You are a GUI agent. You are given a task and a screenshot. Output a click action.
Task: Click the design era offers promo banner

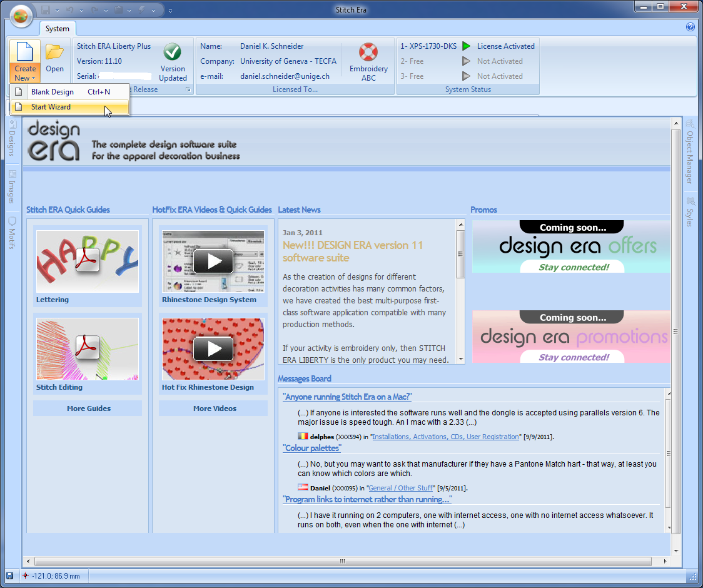[x=571, y=246]
